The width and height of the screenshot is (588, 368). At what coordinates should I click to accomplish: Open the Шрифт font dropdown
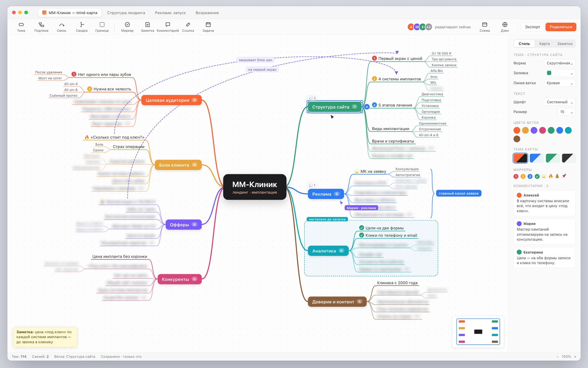pos(560,102)
